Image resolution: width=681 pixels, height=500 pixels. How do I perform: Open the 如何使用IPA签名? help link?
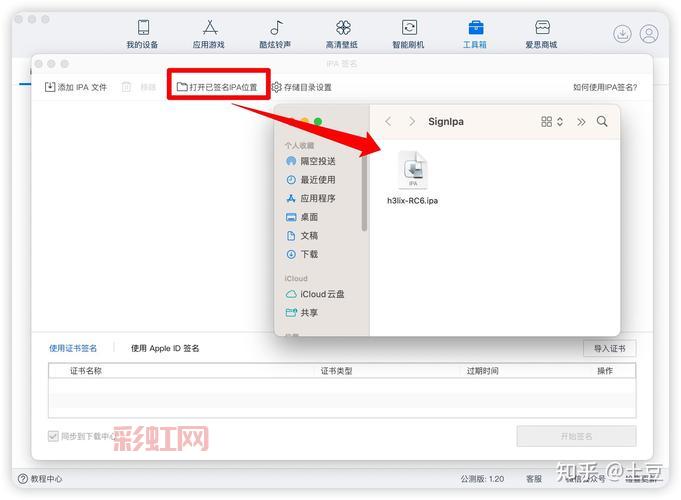605,87
